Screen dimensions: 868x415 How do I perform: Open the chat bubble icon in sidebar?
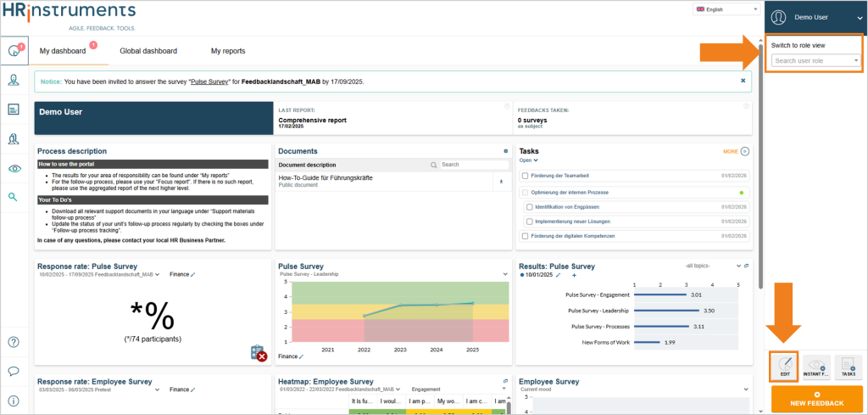(14, 371)
